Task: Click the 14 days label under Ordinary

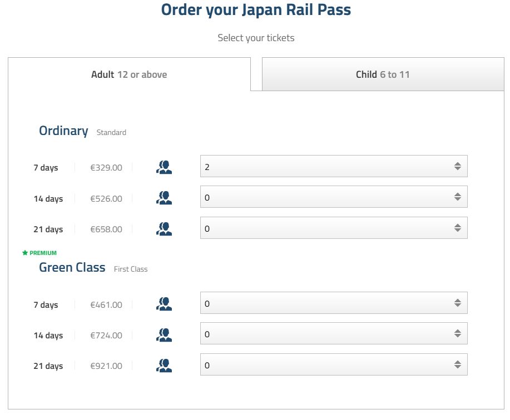Action: click(x=48, y=198)
